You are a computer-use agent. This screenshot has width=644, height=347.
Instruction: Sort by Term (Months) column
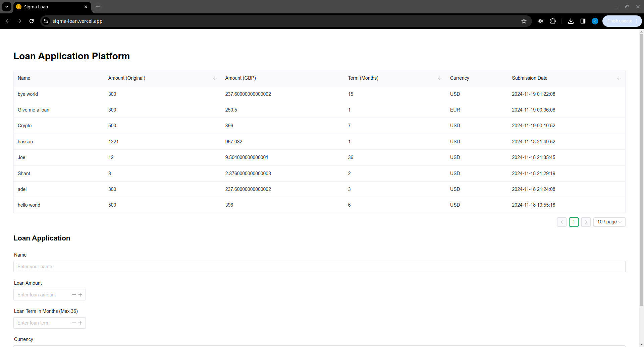[x=440, y=78]
